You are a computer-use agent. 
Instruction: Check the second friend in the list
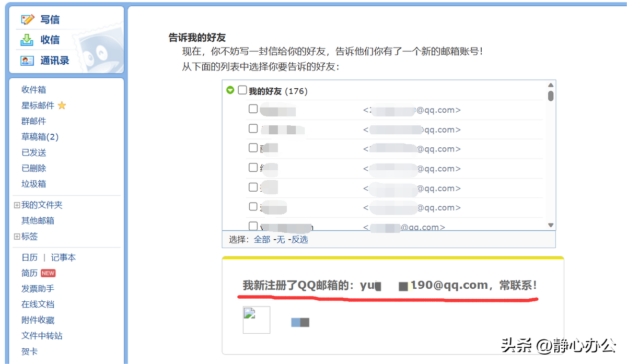click(x=253, y=128)
